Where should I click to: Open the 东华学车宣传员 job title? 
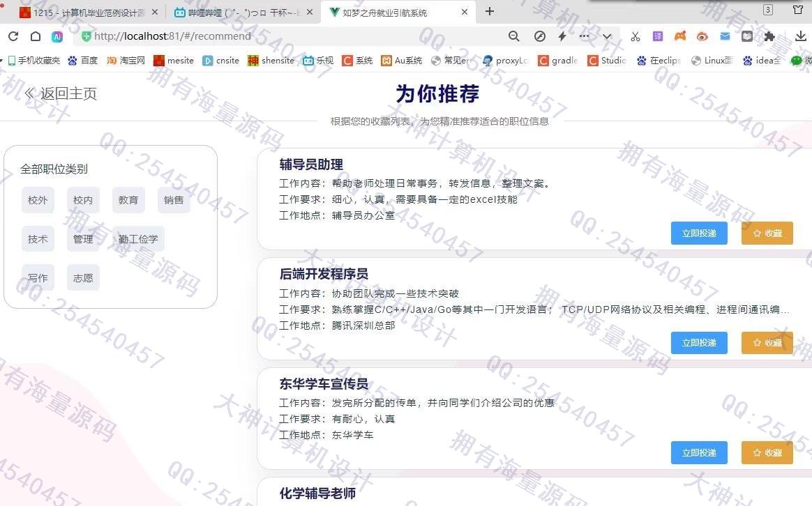tap(324, 383)
